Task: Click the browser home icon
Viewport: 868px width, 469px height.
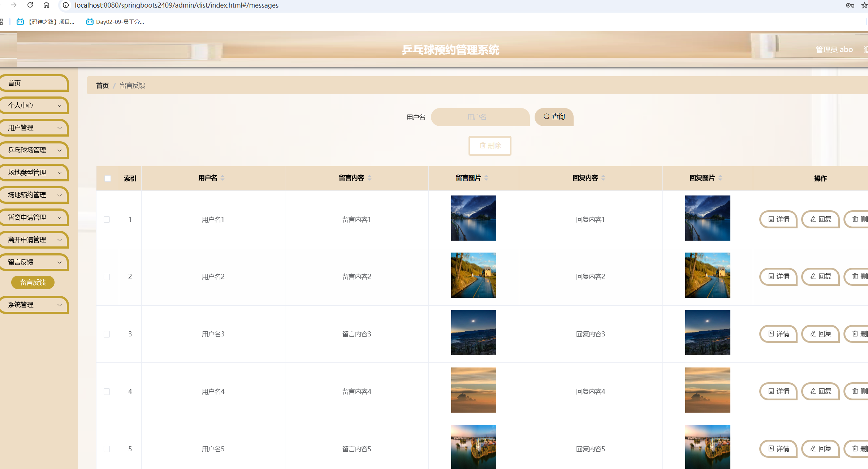Action: click(46, 5)
